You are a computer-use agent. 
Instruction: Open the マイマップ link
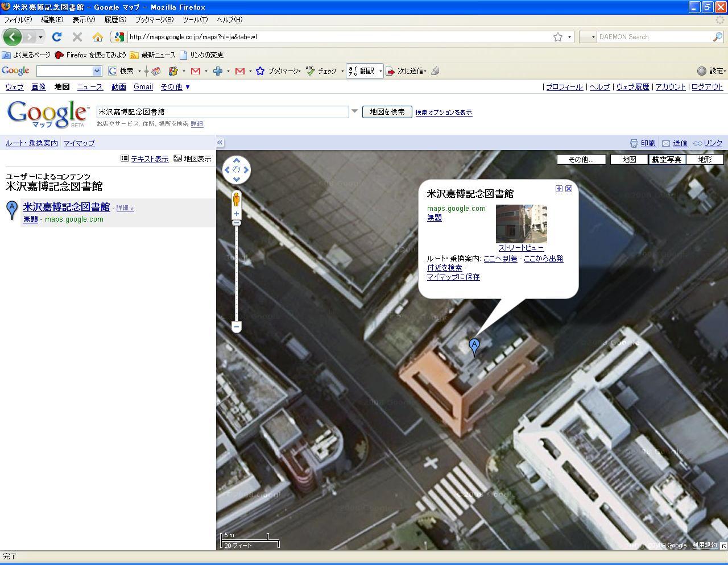tap(78, 143)
